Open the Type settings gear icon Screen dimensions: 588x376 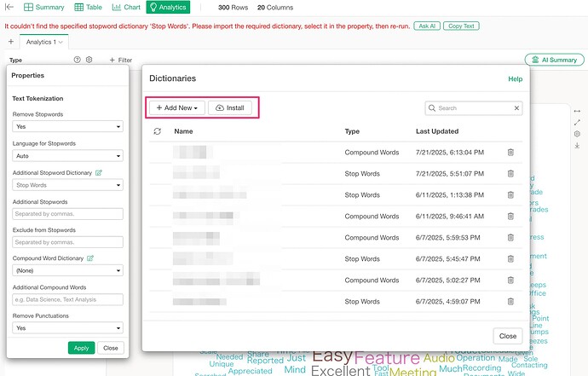(89, 60)
